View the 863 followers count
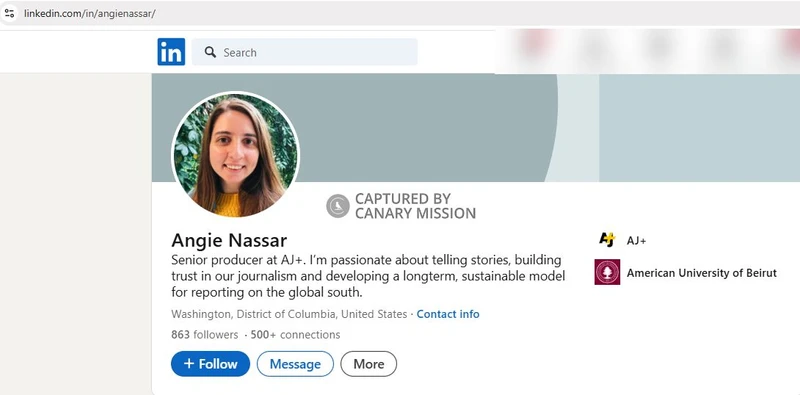 [x=205, y=335]
